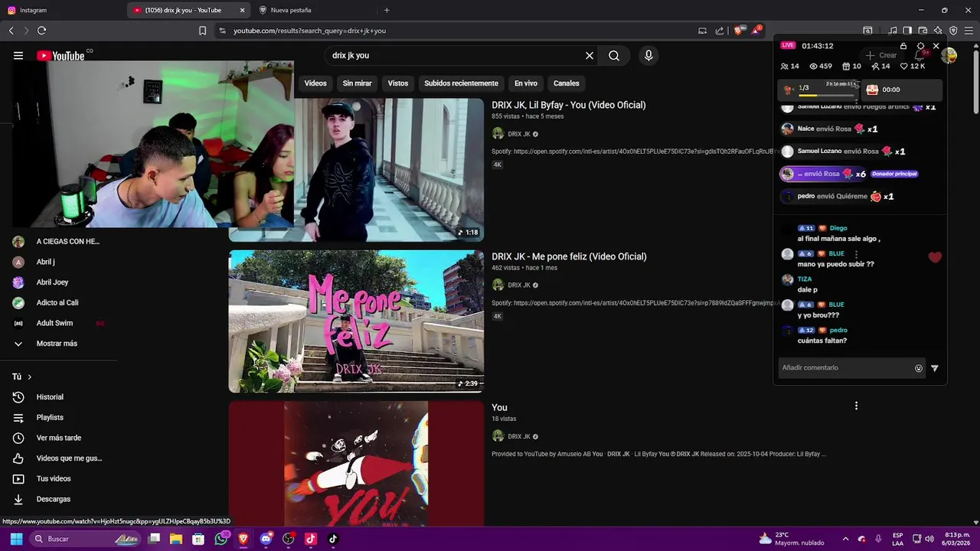Open the Brave Wallet icon
The height and width of the screenshot is (551, 980).
coord(923,31)
